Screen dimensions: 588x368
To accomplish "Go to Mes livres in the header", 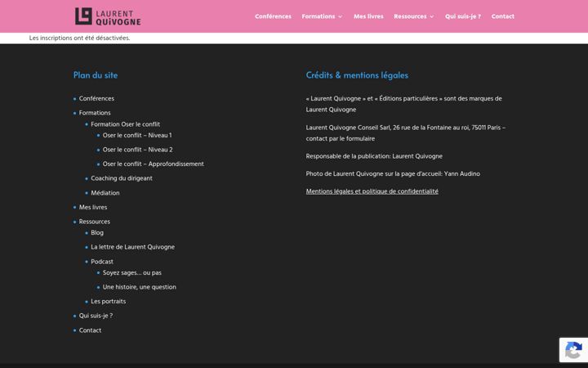I will (x=368, y=16).
